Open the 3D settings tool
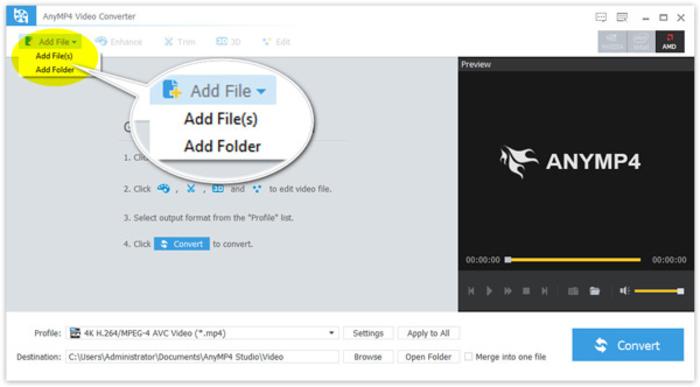Viewport: 700px width, 387px height. point(228,42)
